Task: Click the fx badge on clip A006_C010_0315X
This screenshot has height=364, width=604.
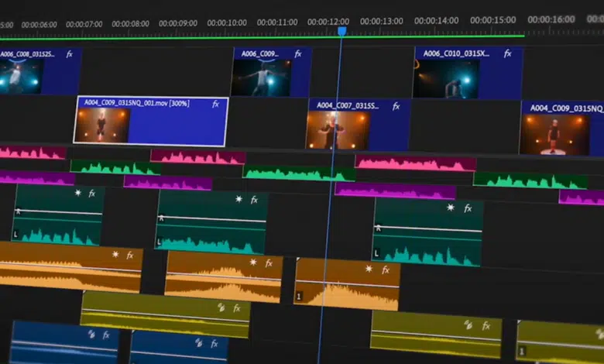Action: 508,53
